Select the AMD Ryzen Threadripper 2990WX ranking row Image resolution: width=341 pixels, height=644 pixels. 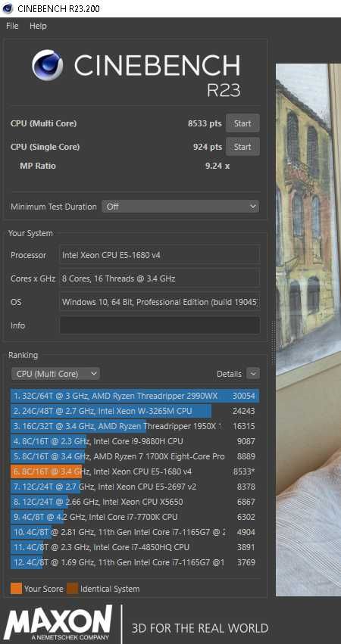point(135,396)
